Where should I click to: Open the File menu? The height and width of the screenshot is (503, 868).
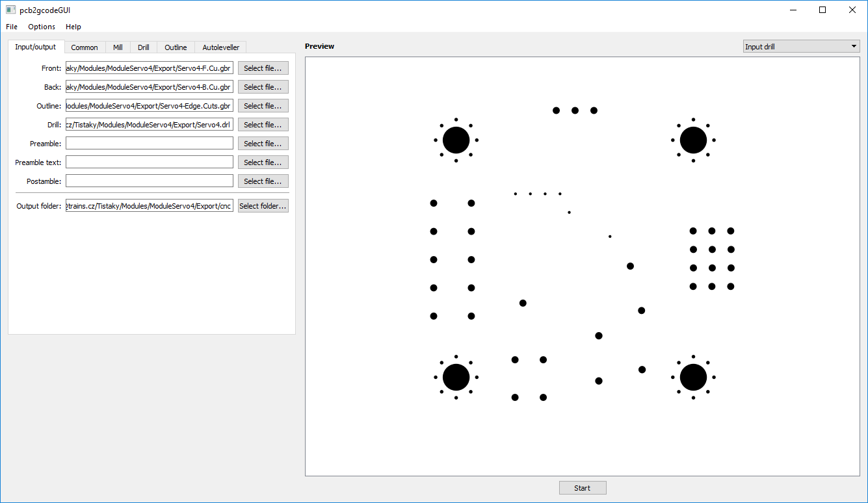[x=11, y=27]
